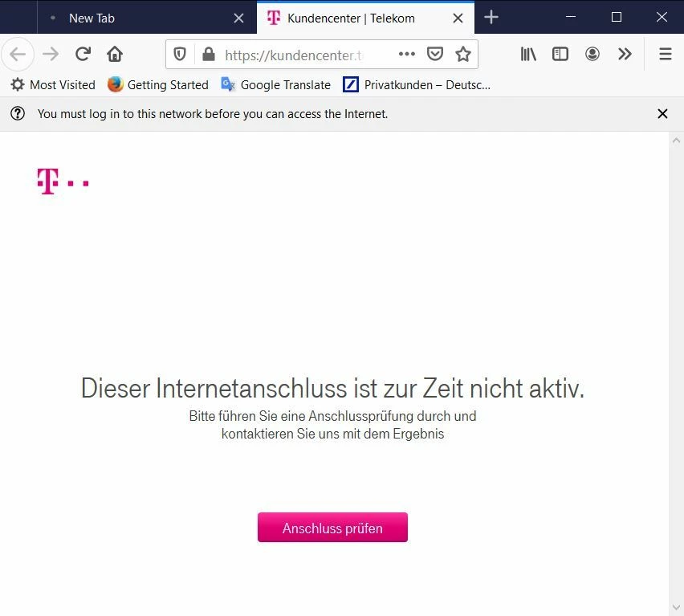Click the forward navigation arrow

coord(50,55)
